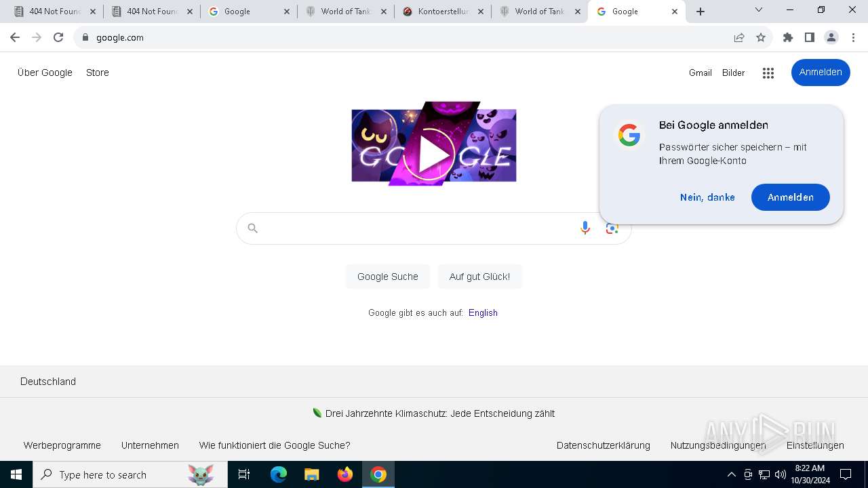Close the active Google tab
The image size is (868, 488).
(x=675, y=12)
